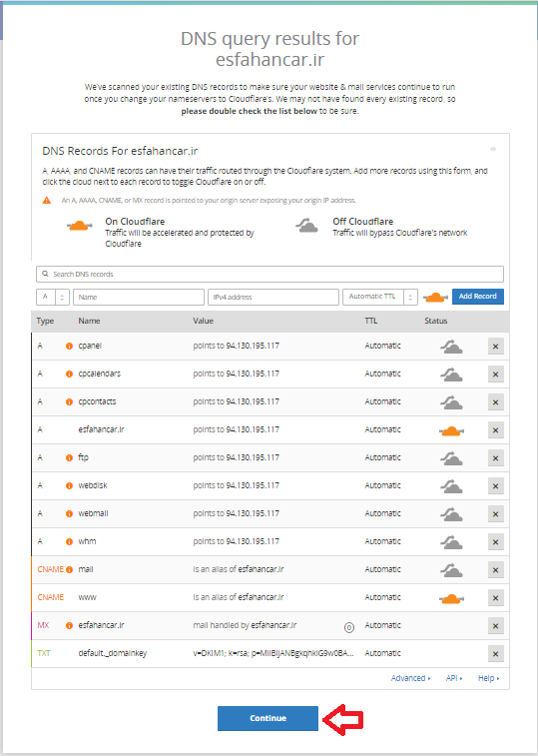Click the Status column header
Viewport: 538px width, 756px height.
pos(436,322)
